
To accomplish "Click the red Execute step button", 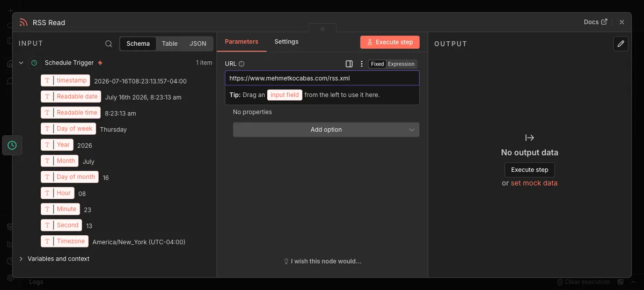I will [390, 42].
